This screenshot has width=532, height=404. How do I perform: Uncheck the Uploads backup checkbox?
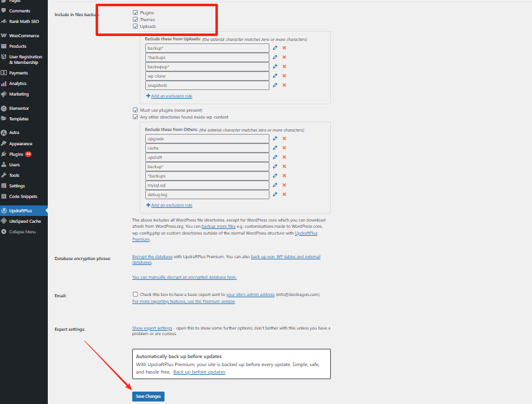coord(135,26)
